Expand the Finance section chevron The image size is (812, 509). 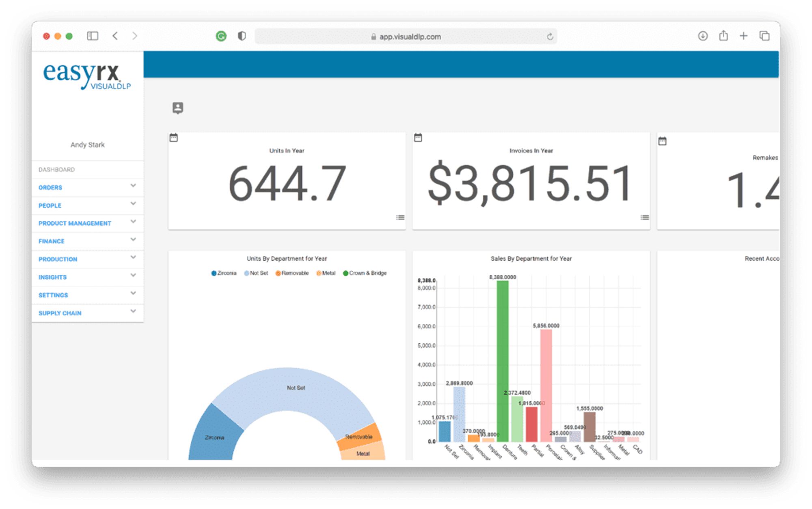(133, 239)
